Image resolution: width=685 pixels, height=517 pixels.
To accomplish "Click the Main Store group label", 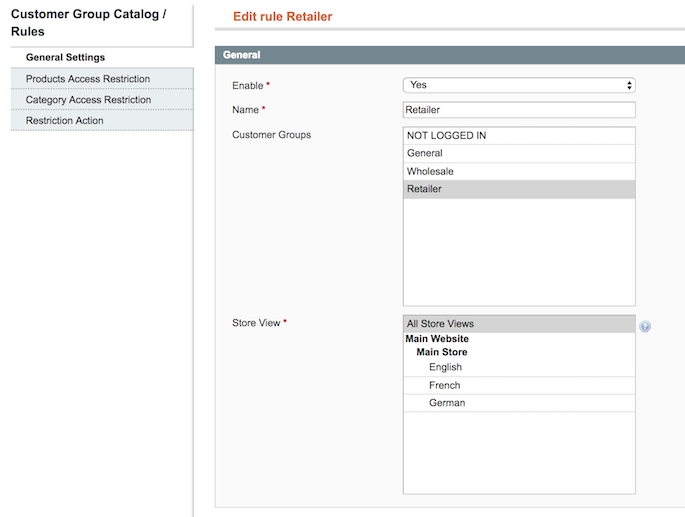I will pos(442,352).
